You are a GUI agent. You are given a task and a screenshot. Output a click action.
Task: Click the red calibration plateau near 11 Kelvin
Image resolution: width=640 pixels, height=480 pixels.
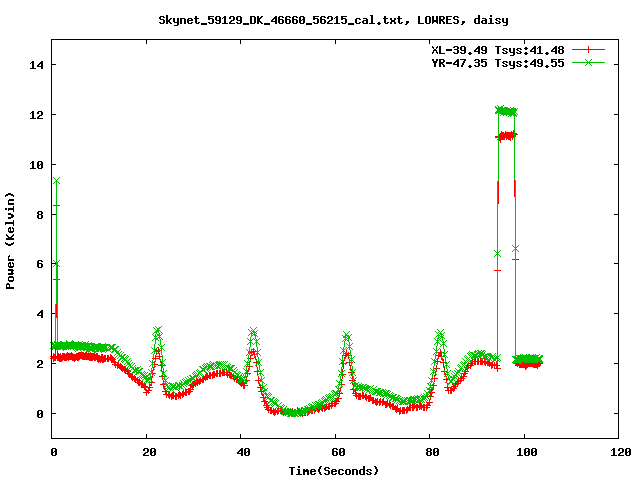pyautogui.click(x=506, y=136)
